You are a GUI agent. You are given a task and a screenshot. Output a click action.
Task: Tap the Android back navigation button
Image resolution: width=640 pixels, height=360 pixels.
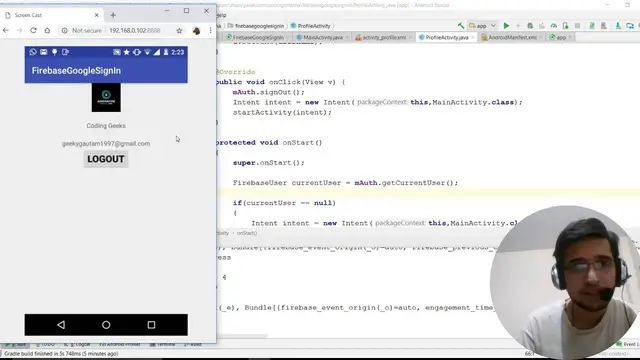pos(61,325)
